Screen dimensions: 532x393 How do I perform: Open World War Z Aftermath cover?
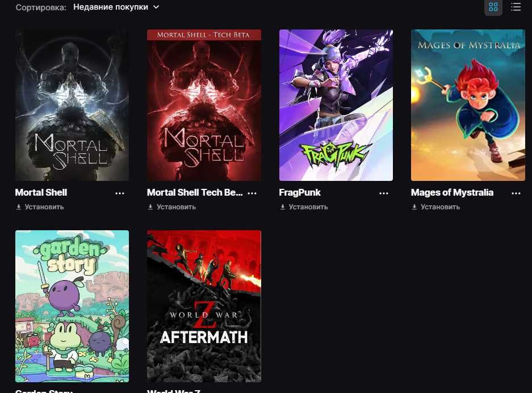click(204, 306)
